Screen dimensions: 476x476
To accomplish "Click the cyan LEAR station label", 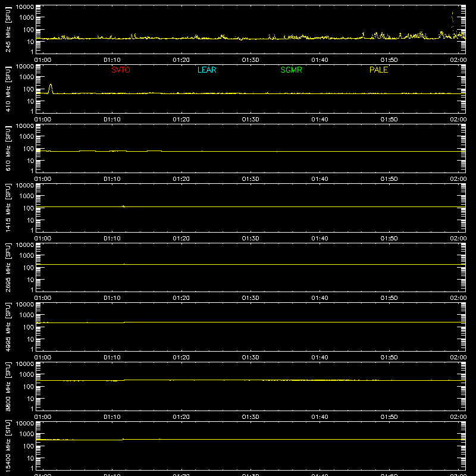I will point(206,70).
